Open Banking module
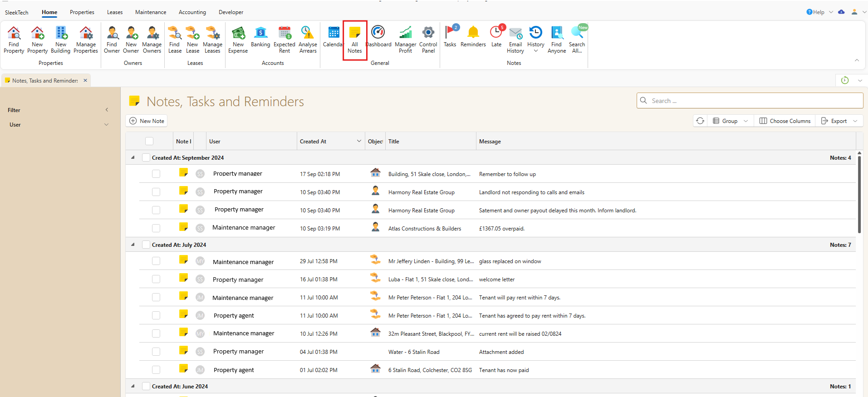 pyautogui.click(x=260, y=37)
